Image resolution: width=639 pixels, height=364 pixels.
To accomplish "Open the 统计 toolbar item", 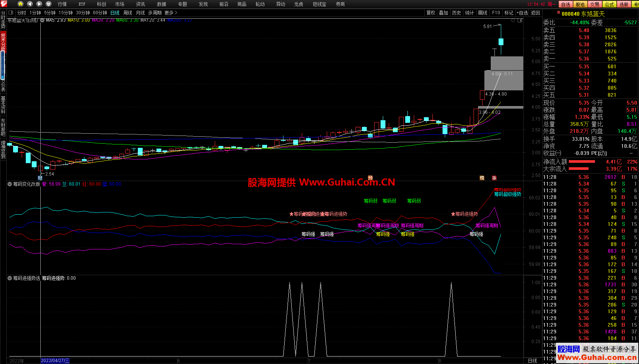I will click(x=469, y=13).
